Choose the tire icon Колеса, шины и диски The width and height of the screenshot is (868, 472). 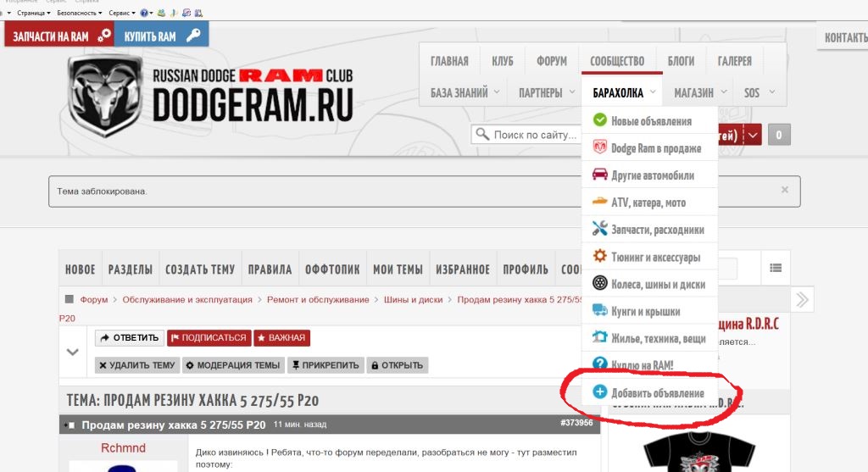coord(599,283)
